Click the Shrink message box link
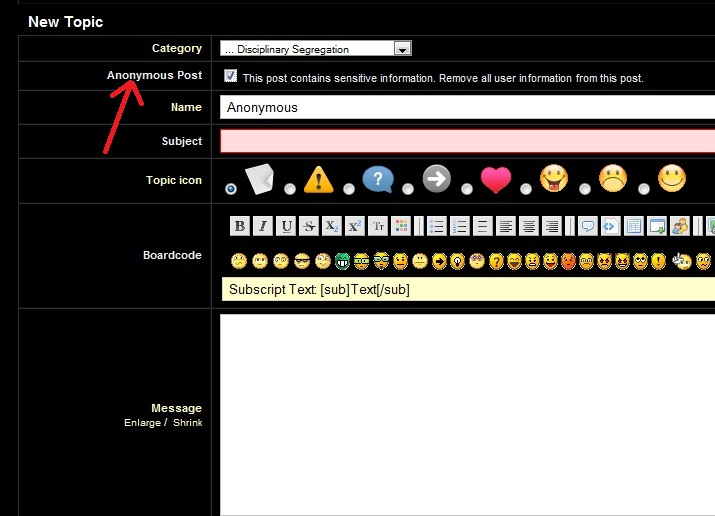This screenshot has height=516, width=715. tap(187, 423)
